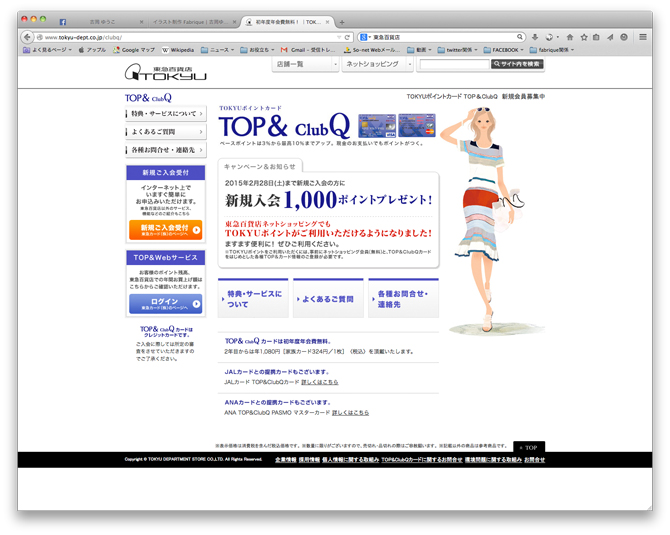The height and width of the screenshot is (535, 670).
Task: Click the TOP back-to-top button
Action: pyautogui.click(x=529, y=447)
